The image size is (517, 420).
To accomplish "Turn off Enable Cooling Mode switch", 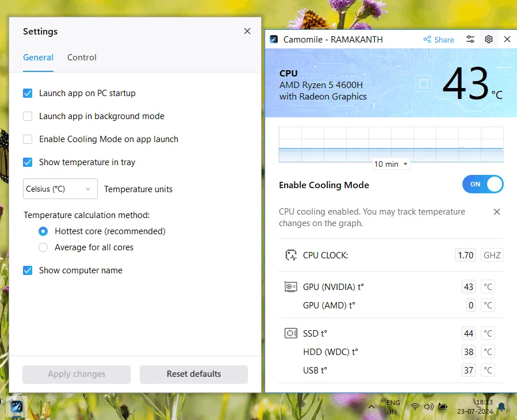I will (482, 184).
